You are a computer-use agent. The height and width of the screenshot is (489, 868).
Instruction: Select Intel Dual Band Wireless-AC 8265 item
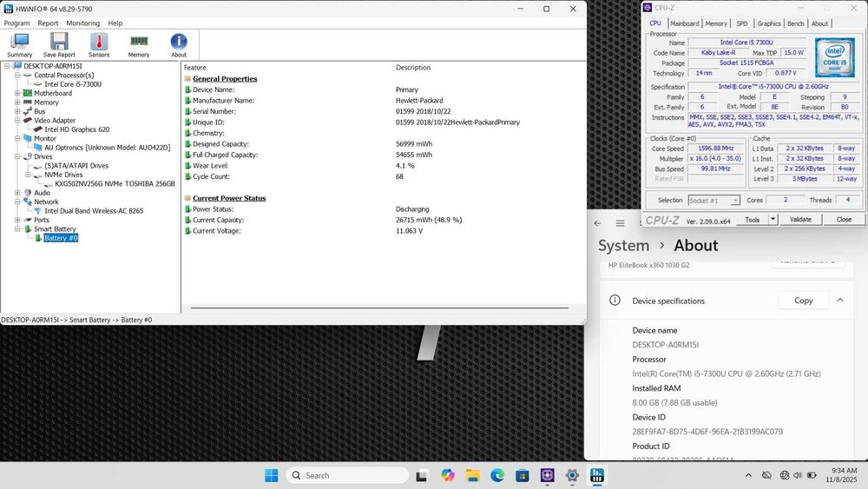[x=94, y=211]
